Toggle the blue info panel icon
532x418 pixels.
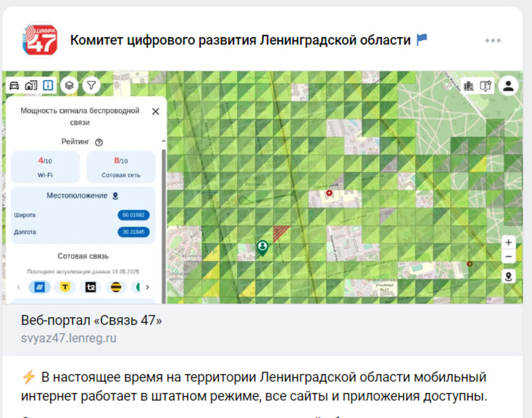(48, 86)
